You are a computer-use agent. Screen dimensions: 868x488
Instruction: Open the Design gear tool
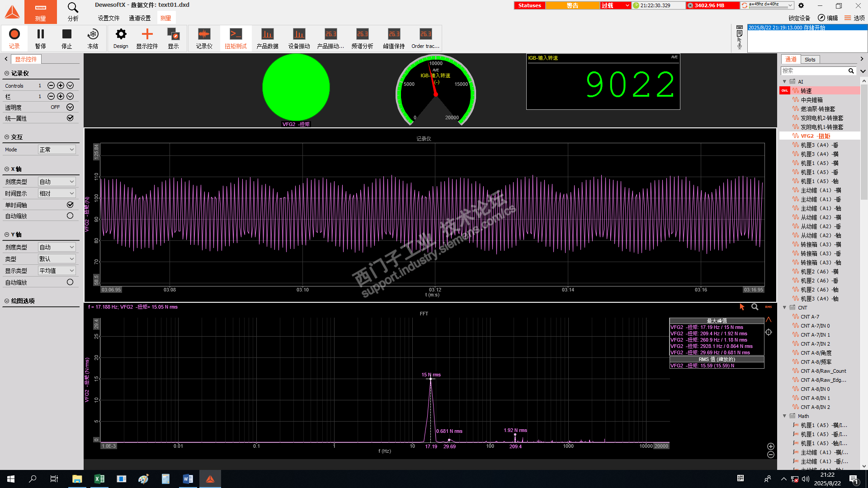click(x=121, y=34)
